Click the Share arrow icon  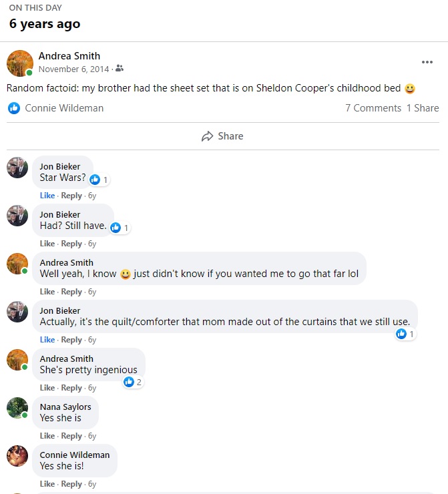pos(207,136)
